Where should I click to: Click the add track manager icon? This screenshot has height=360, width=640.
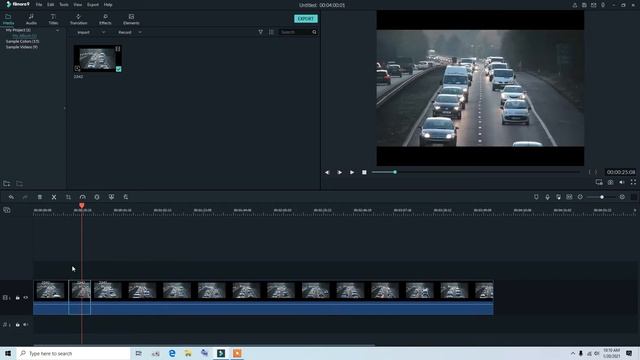[7, 210]
